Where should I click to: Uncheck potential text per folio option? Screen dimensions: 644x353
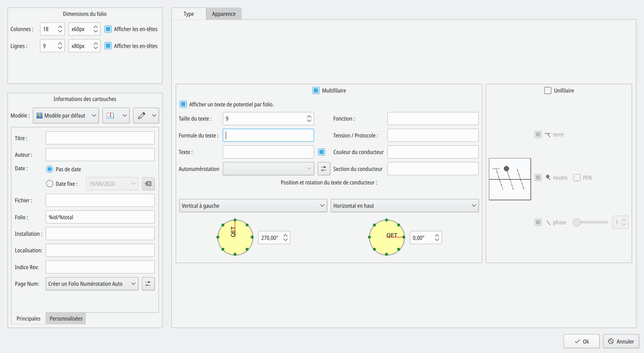click(183, 104)
